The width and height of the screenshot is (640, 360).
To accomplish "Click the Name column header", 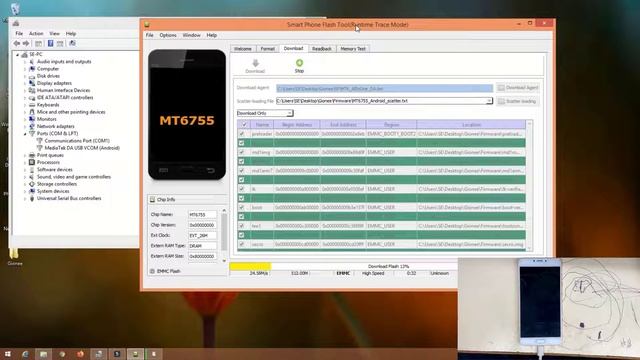I will click(262, 124).
